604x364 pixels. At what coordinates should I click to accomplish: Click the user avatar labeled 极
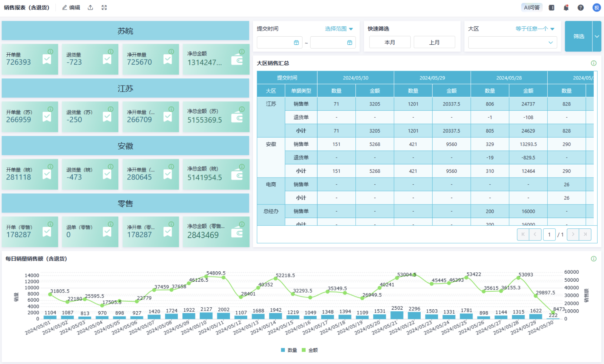pyautogui.click(x=597, y=7)
